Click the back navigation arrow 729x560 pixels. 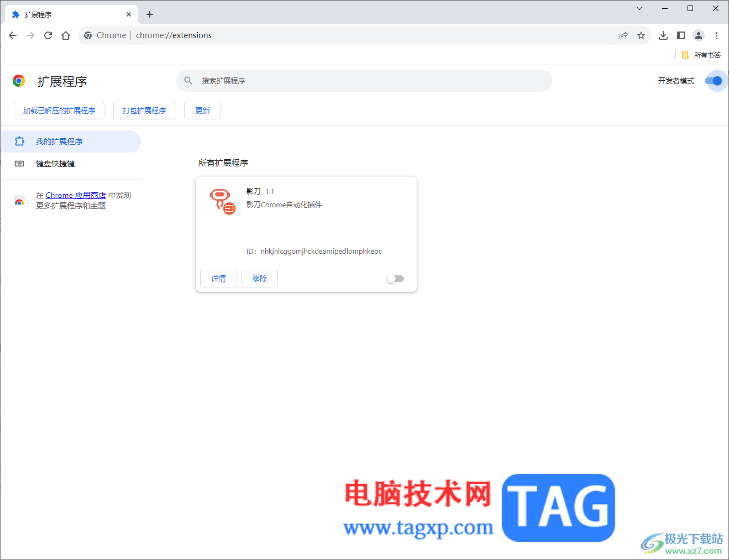[x=12, y=35]
